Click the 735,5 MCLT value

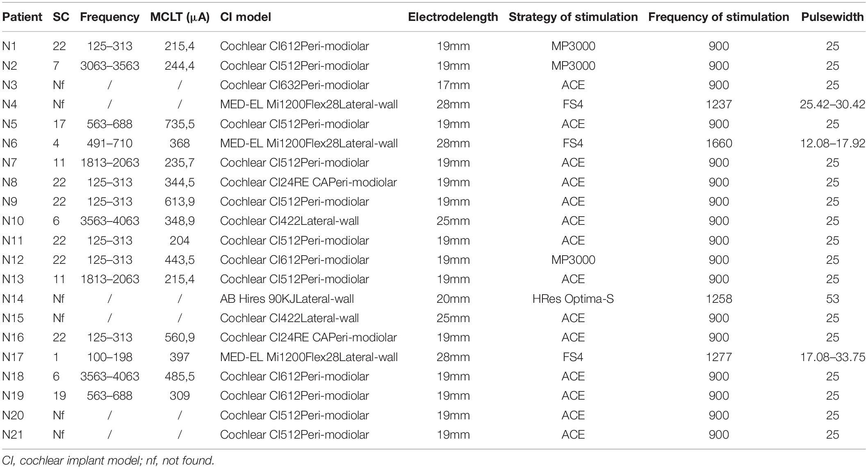coord(180,124)
